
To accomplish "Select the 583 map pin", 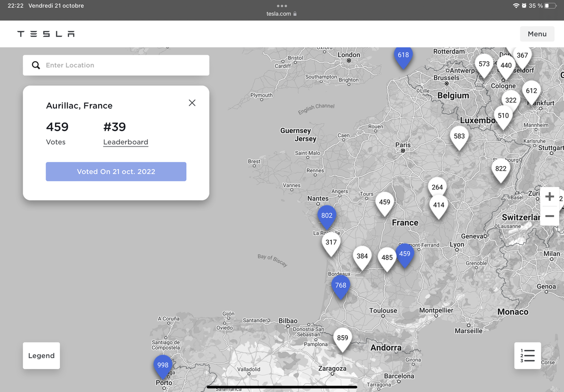I will (459, 138).
